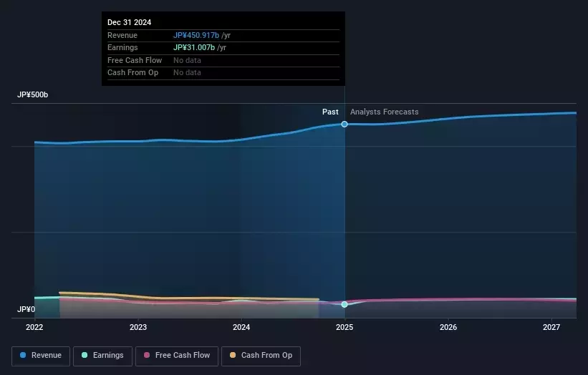588x375 pixels.
Task: Click the JP¥31.007b earnings value in tooltip
Action: pos(193,48)
